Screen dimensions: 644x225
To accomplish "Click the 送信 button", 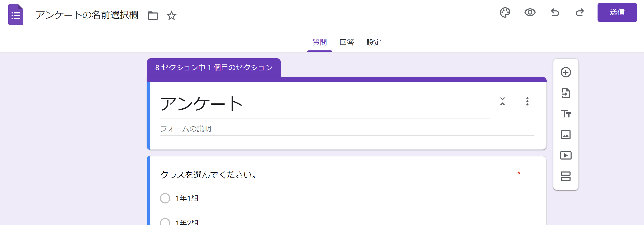I will point(617,12).
